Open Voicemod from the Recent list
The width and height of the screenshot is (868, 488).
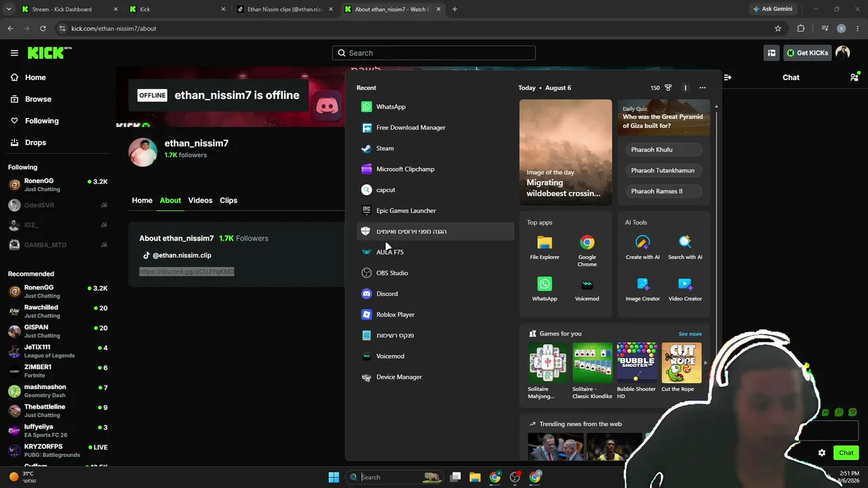[x=435, y=356]
